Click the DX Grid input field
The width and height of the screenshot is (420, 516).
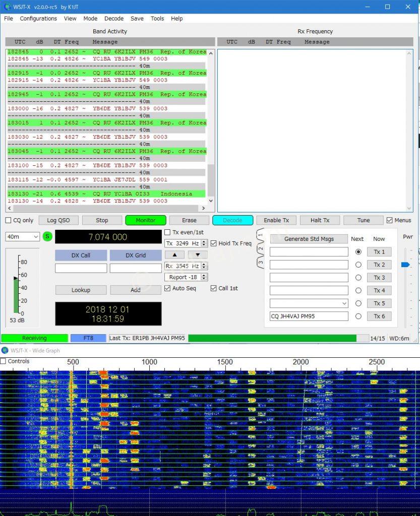click(x=136, y=268)
